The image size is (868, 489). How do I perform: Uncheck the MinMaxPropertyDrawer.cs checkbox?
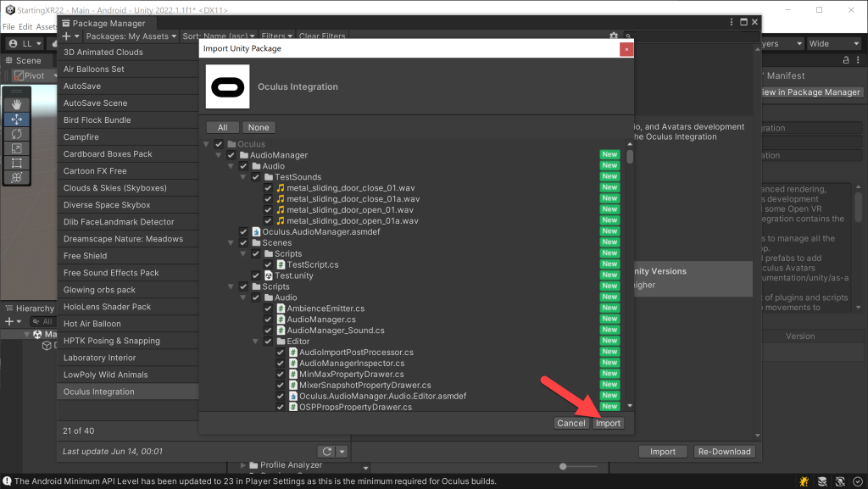coord(280,374)
